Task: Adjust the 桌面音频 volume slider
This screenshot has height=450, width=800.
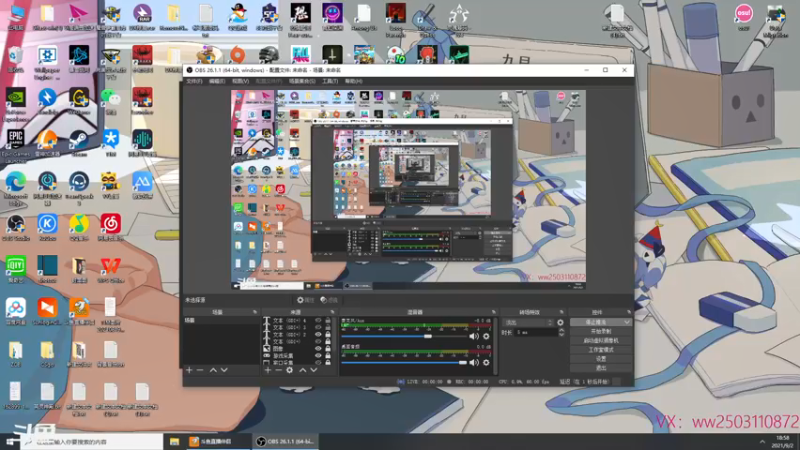Action: (405, 362)
